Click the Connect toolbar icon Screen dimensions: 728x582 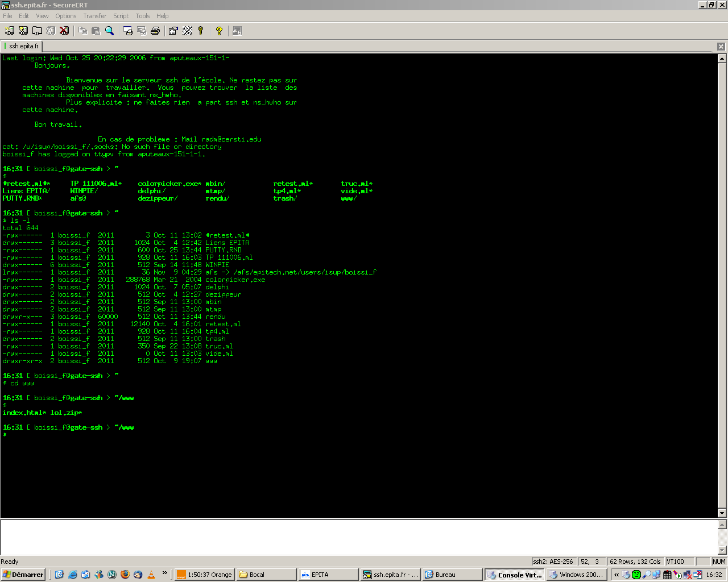[x=10, y=31]
